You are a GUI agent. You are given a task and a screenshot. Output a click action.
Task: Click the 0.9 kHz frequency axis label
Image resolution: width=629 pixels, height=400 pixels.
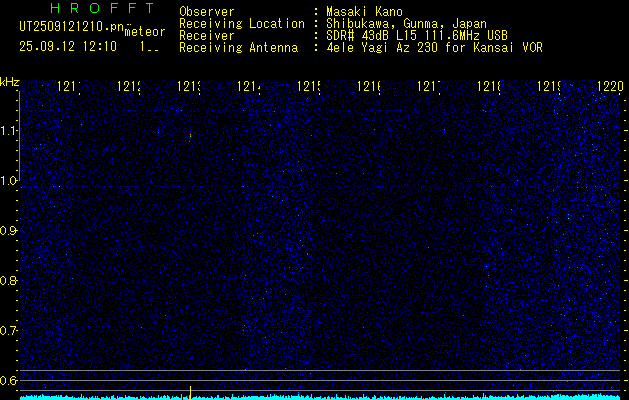click(8, 231)
